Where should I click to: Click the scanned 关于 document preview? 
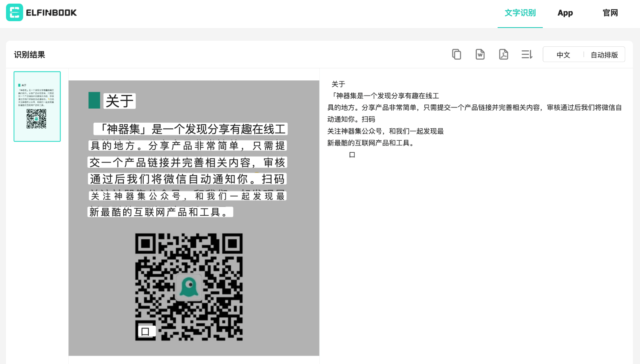pyautogui.click(x=194, y=160)
